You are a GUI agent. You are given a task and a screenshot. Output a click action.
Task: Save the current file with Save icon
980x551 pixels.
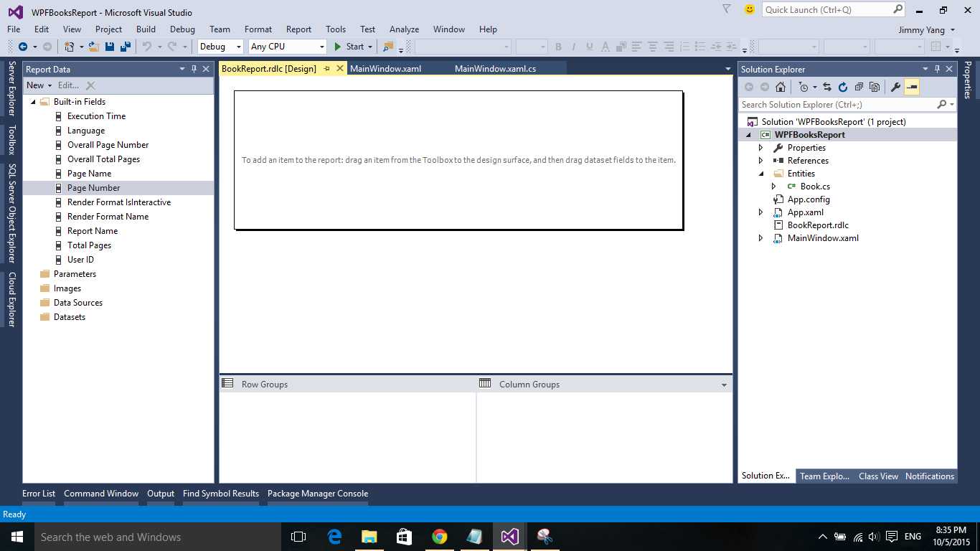[110, 47]
